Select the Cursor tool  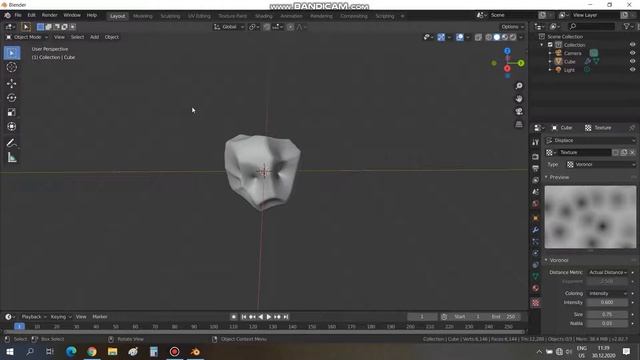pyautogui.click(x=12, y=67)
